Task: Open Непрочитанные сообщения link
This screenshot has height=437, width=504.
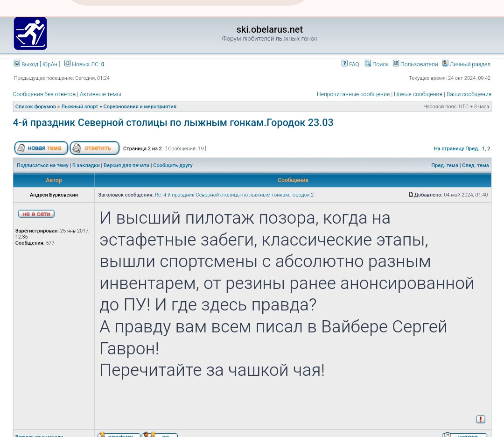Action: [x=353, y=94]
